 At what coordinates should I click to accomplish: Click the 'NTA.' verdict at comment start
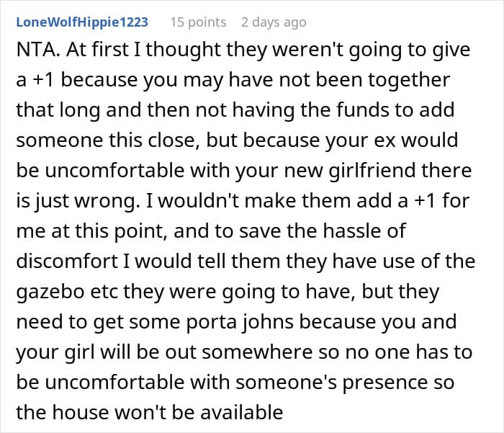(34, 50)
